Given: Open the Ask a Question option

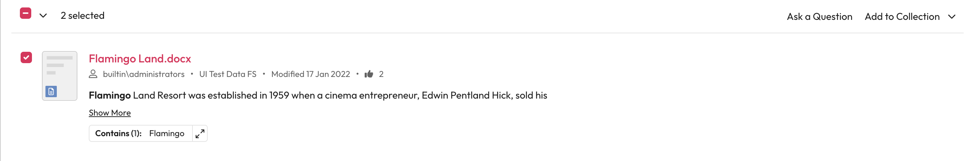Looking at the screenshot, I should 819,17.
